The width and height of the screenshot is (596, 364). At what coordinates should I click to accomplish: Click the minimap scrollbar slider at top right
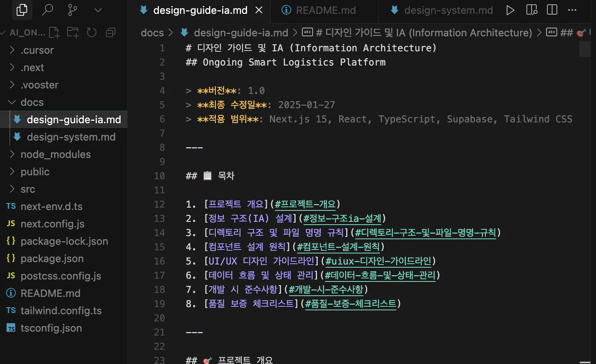(x=585, y=49)
